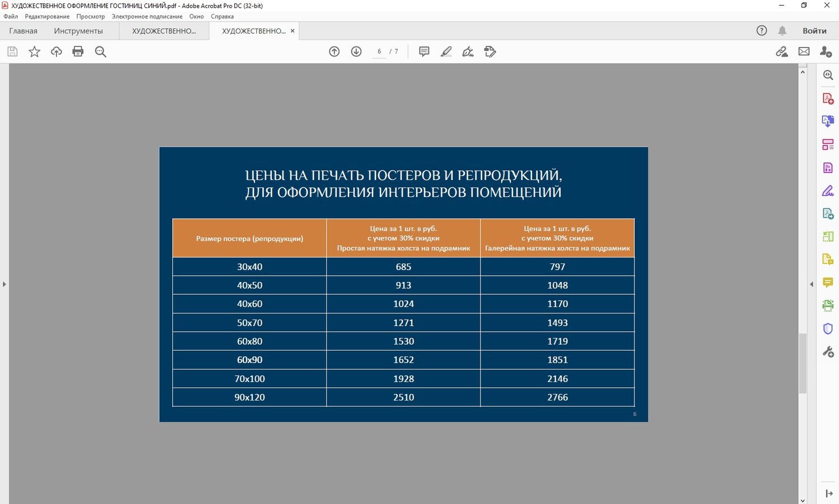
Task: Open the green Organize Pages tool in the right pane
Action: (828, 237)
